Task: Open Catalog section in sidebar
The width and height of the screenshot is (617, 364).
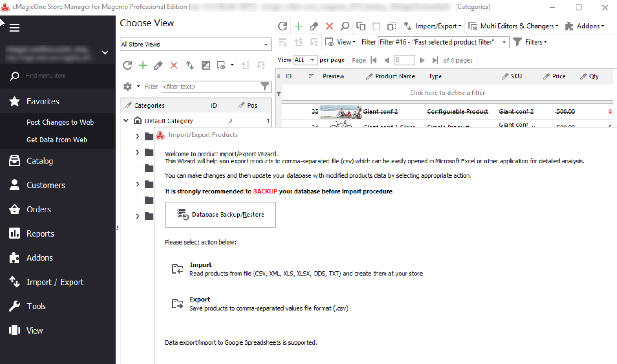Action: coord(58,161)
